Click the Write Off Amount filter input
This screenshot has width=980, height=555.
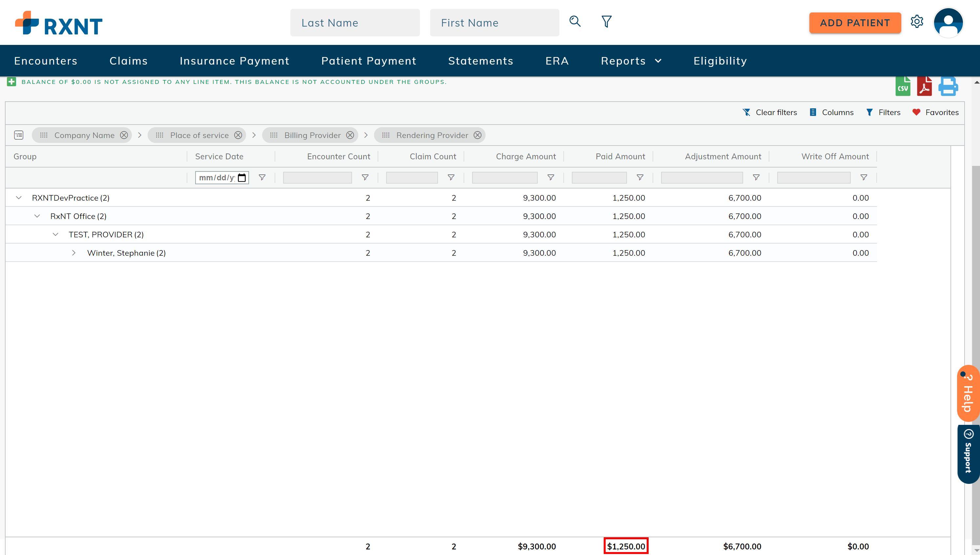[x=814, y=178]
